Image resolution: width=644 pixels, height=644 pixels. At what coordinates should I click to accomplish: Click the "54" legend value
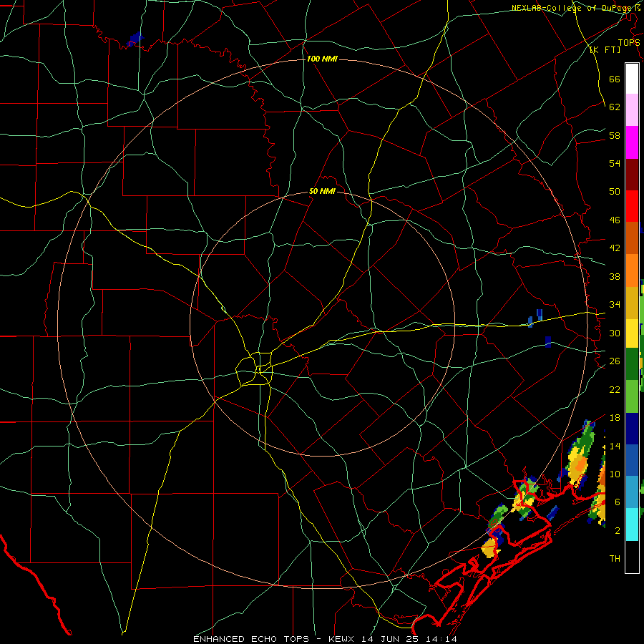click(615, 163)
